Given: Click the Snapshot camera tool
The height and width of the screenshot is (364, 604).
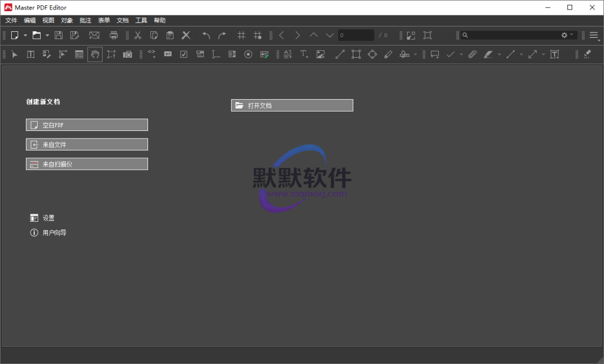Looking at the screenshot, I should point(127,54).
